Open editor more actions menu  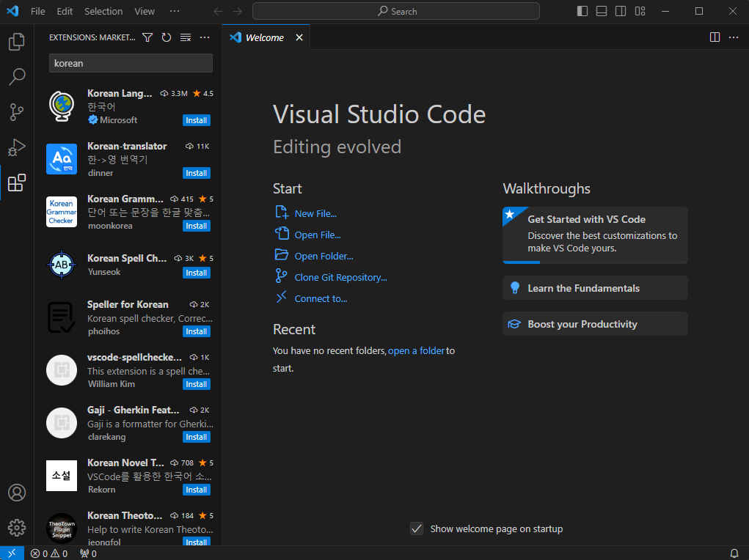[734, 37]
